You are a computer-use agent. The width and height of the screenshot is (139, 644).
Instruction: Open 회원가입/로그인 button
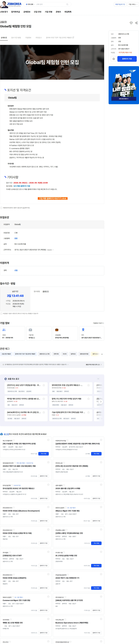tap(120, 4)
